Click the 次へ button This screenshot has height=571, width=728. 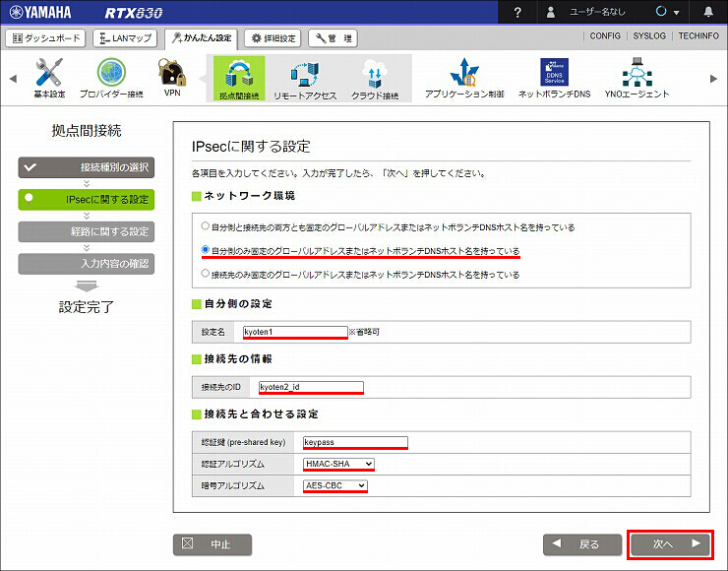click(670, 544)
